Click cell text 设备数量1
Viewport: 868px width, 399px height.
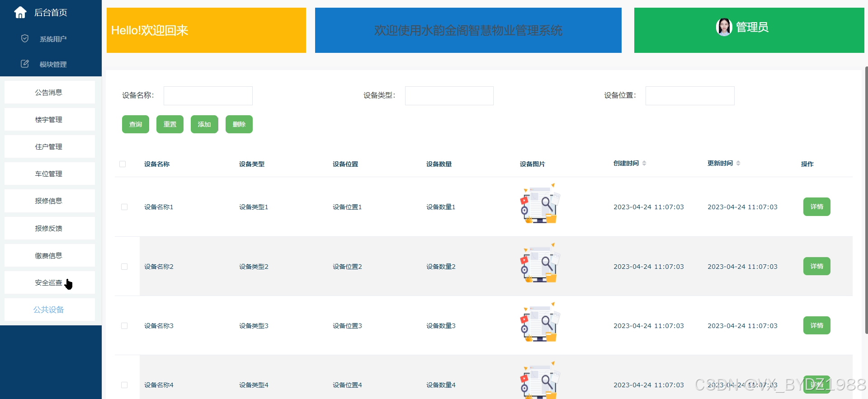pyautogui.click(x=441, y=207)
